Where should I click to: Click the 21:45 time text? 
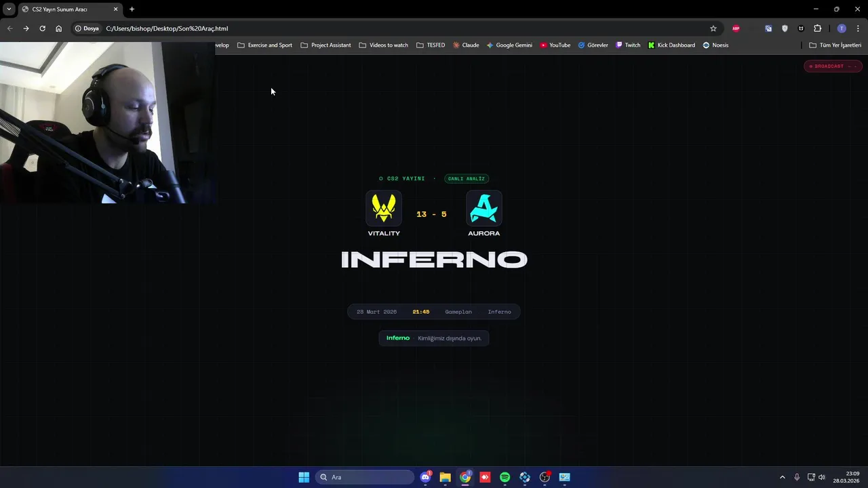click(420, 312)
